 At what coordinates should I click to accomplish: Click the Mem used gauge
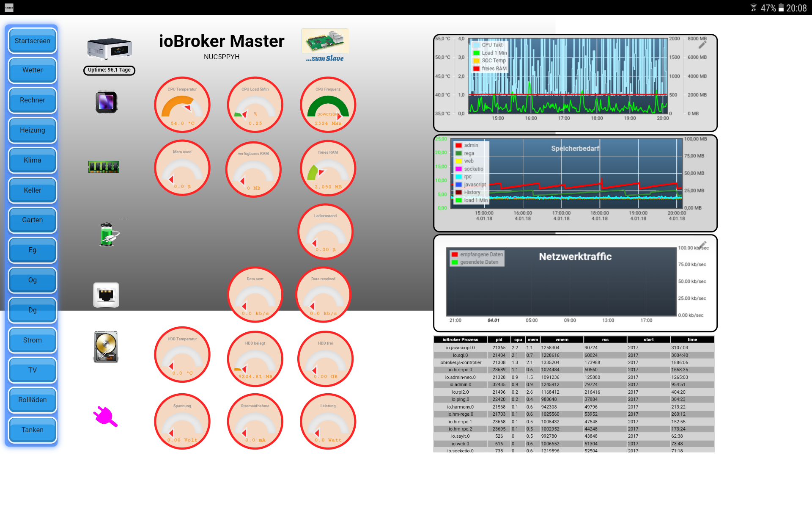pos(182,168)
